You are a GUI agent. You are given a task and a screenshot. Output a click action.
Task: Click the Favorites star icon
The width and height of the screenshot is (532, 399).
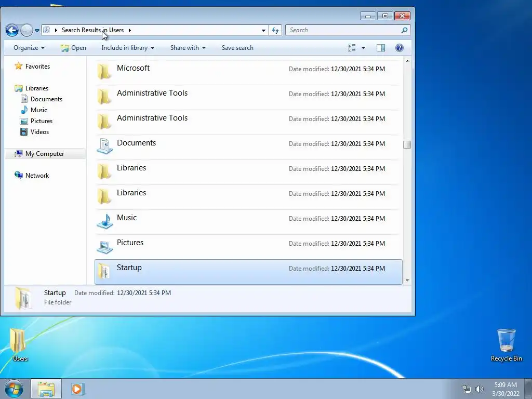click(x=18, y=66)
